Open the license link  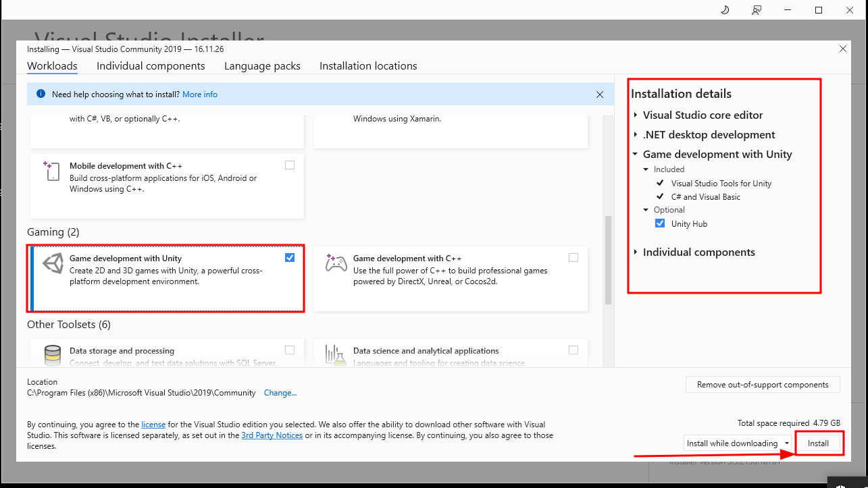pos(153,425)
